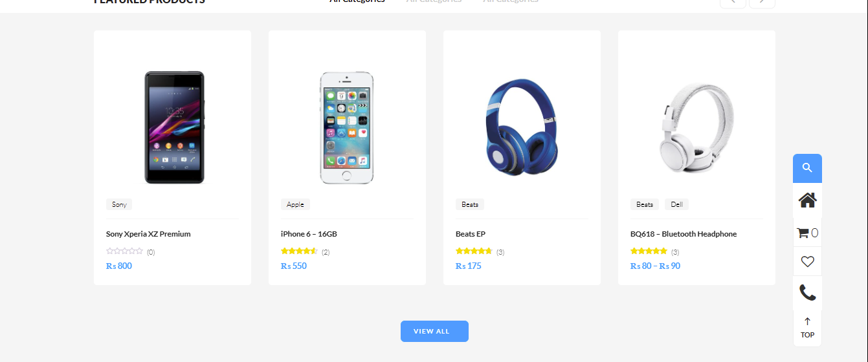Go to home via sidebar house icon

click(807, 200)
